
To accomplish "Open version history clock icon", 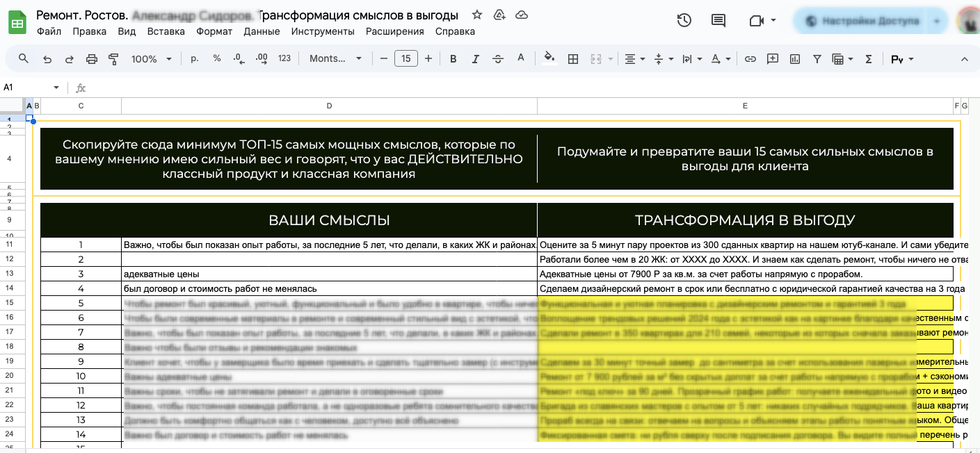I will tap(684, 21).
